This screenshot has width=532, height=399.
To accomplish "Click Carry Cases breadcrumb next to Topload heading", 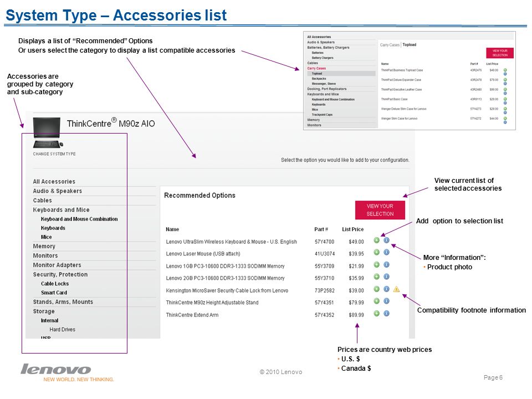I will (x=390, y=45).
